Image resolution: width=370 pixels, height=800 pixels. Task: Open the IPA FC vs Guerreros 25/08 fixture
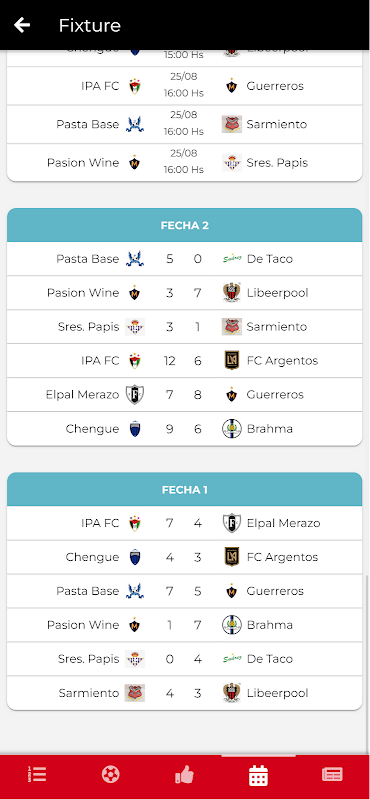(x=185, y=86)
